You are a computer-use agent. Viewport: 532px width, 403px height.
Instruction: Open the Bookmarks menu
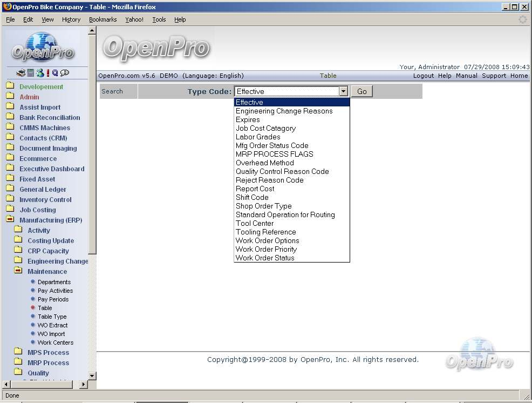tap(103, 19)
